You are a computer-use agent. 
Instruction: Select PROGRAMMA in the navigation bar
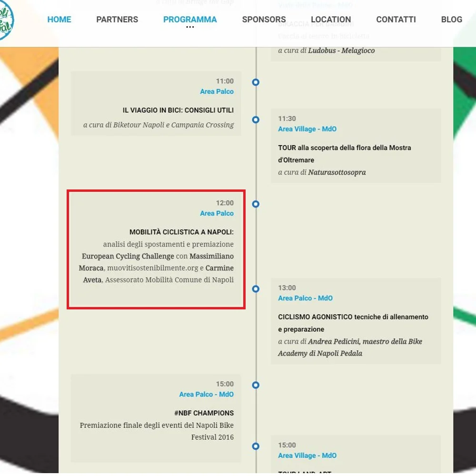point(190,20)
